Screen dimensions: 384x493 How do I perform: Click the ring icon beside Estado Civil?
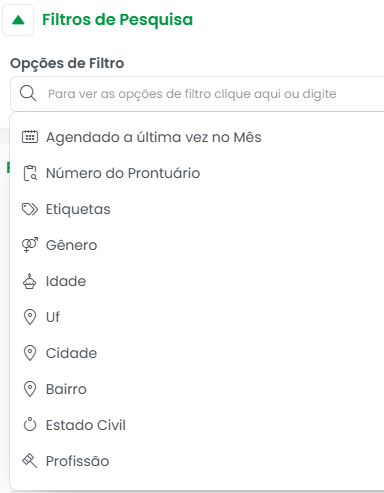tap(30, 425)
